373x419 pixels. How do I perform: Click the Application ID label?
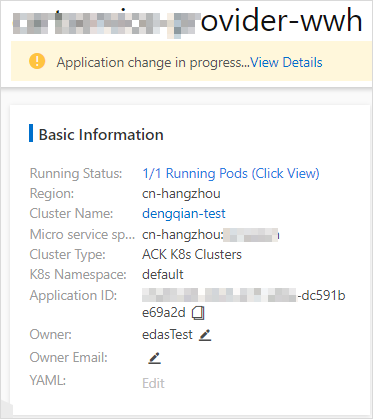tap(73, 296)
